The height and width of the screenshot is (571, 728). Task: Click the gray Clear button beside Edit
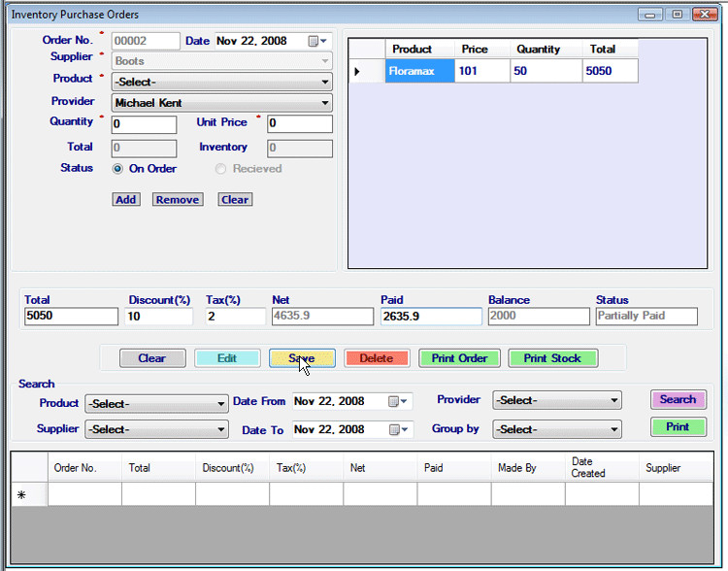(152, 358)
